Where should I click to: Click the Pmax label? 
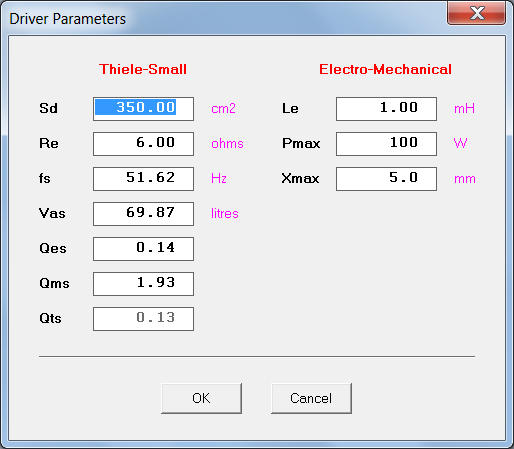click(301, 143)
